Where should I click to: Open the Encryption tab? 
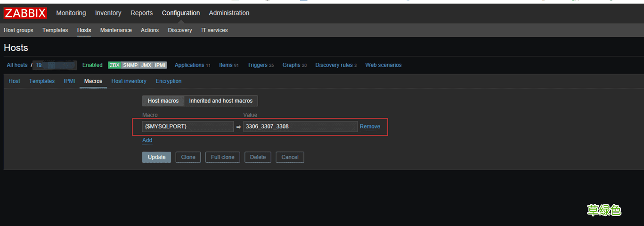pyautogui.click(x=168, y=81)
